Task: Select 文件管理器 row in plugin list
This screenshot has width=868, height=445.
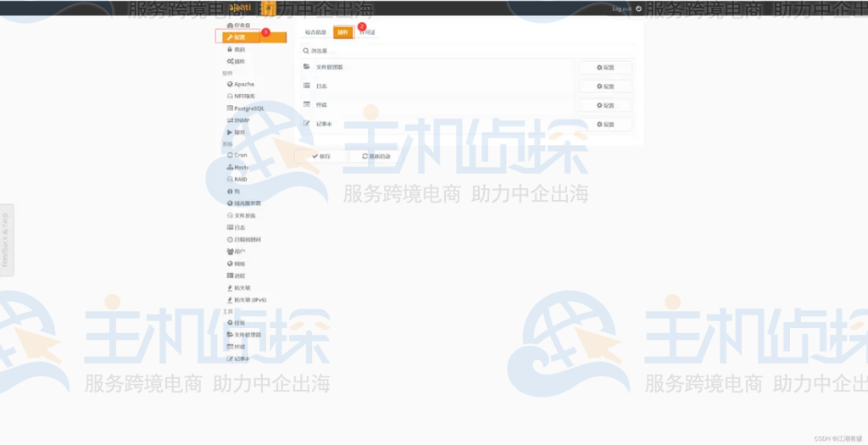Action: point(437,67)
